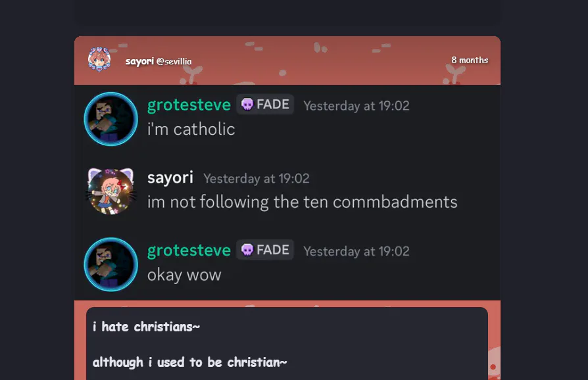
Task: Click the purple skull icon above "okay wow"
Action: [247, 250]
